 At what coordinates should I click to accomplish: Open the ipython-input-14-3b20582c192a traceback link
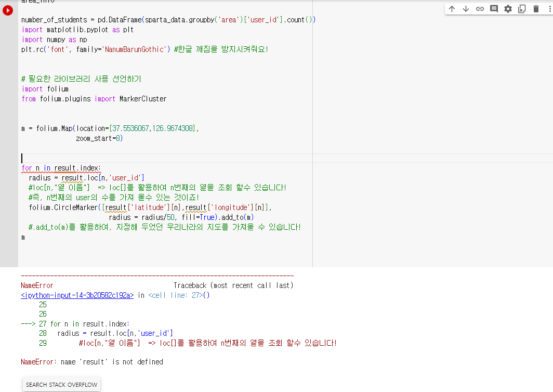[x=77, y=295]
